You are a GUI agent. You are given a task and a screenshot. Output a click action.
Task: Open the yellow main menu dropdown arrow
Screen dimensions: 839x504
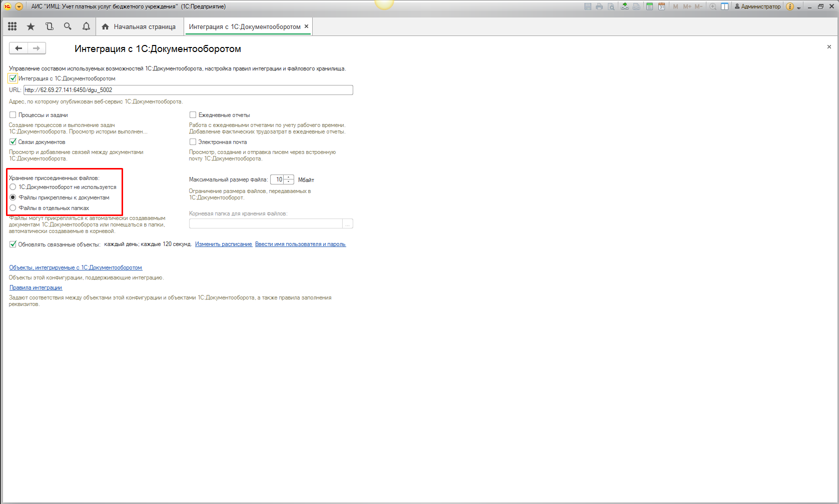coord(19,6)
